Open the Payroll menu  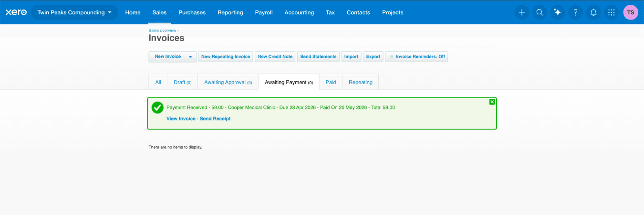tap(264, 12)
